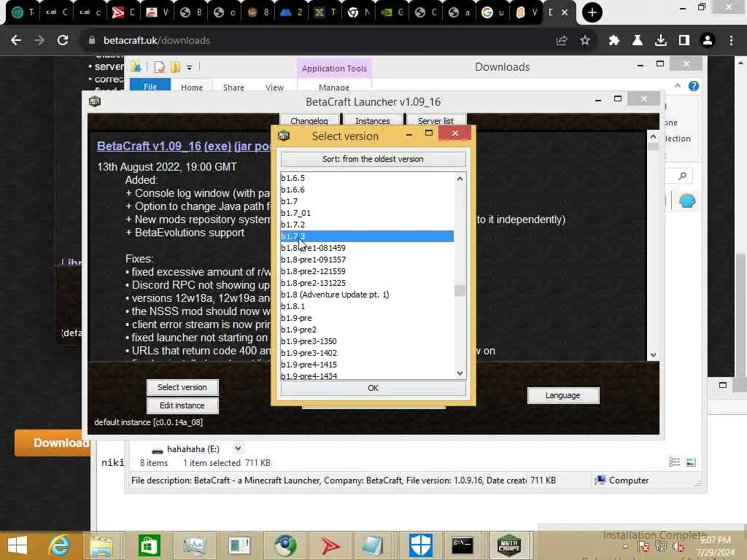Select version b1.9-pre2 in the list
This screenshot has height=560, width=747.
click(x=367, y=330)
